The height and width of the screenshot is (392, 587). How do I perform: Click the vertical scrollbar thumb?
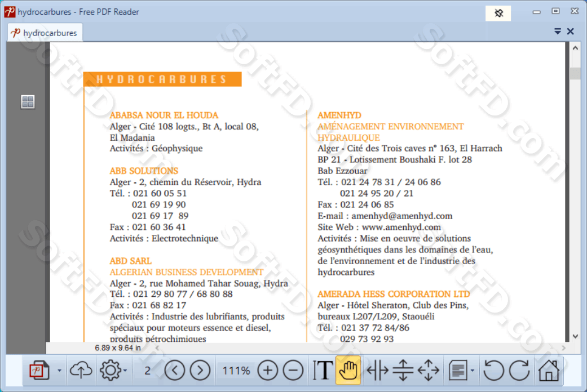coord(575,73)
